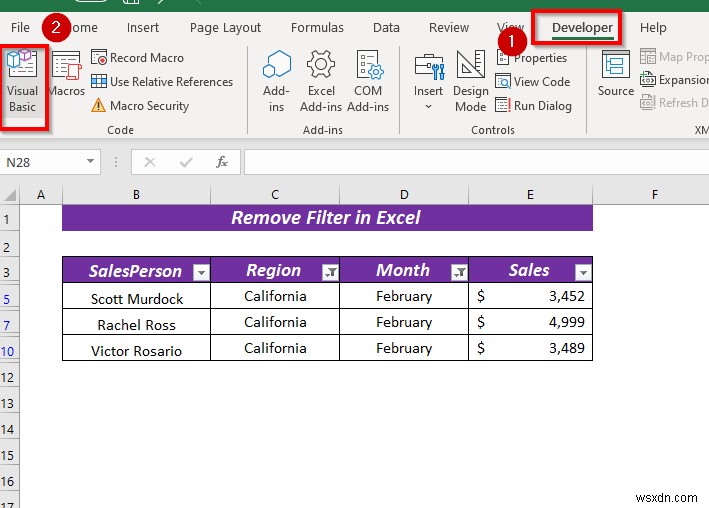Select row 12 header
The height and width of the screenshot is (508, 709).
[x=8, y=377]
